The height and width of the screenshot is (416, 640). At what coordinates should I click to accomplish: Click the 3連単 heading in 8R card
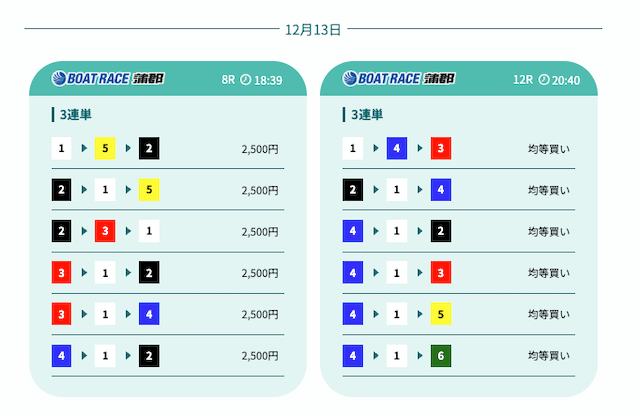[75, 115]
